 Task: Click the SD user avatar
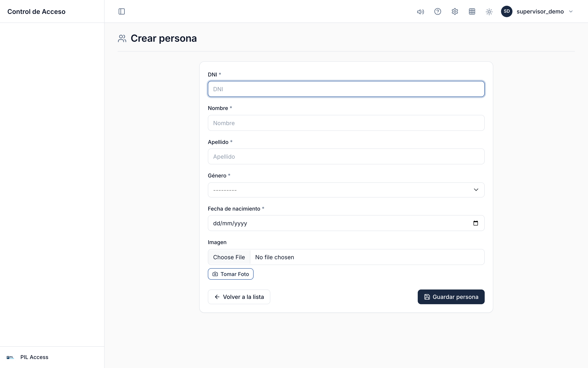507,11
